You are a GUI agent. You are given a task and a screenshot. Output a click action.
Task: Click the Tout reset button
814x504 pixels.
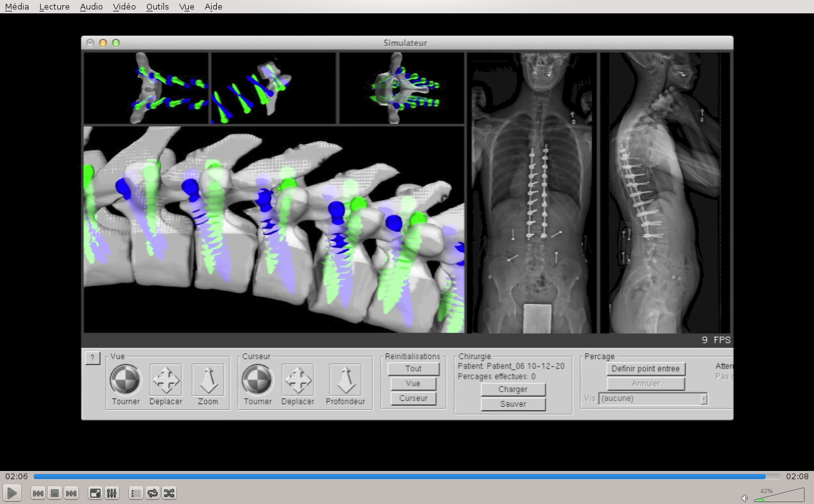coord(413,369)
